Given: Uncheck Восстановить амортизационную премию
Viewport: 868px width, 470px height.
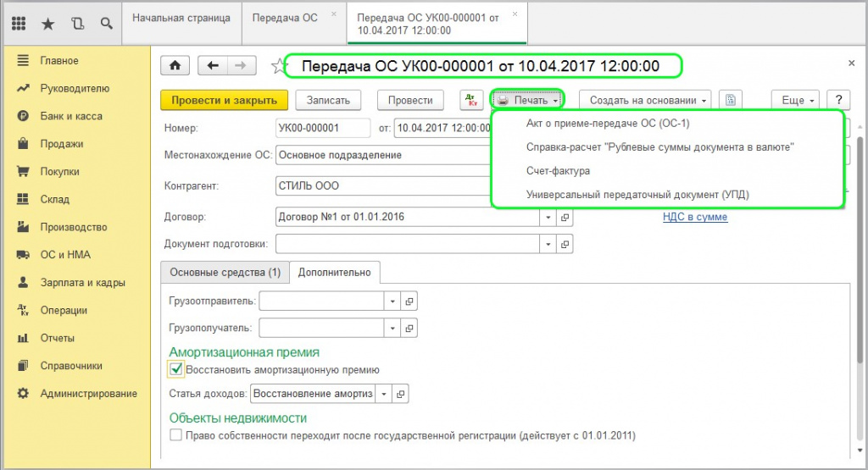Looking at the screenshot, I should coord(176,369).
